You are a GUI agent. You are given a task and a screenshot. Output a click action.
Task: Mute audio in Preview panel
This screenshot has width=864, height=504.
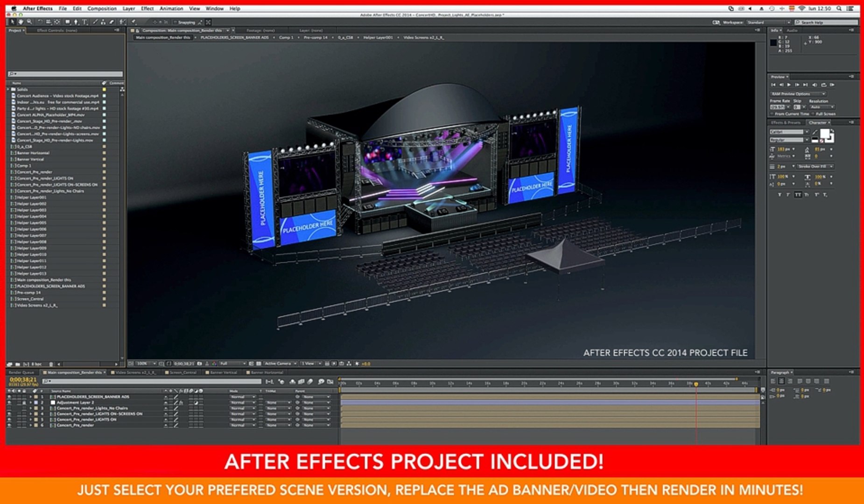tap(815, 85)
